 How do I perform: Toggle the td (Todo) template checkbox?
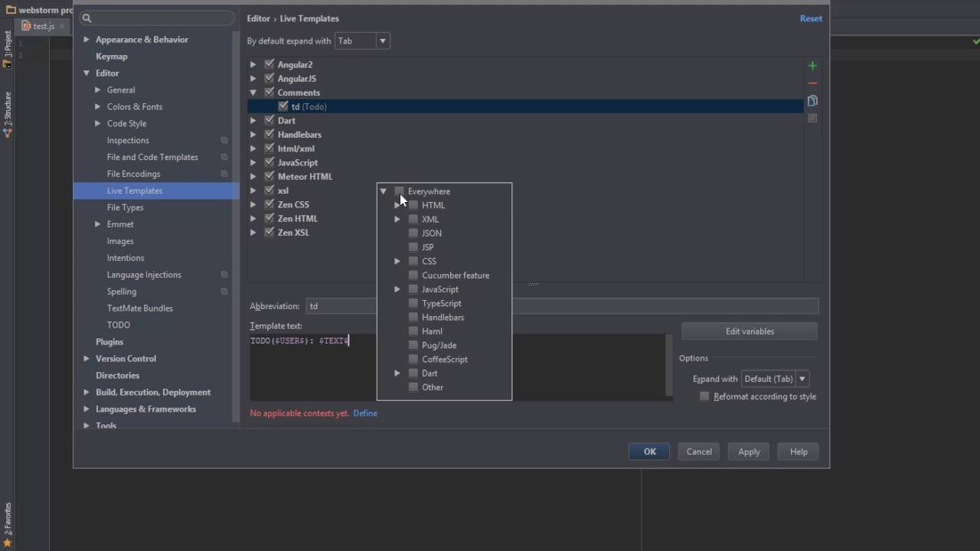coord(283,106)
